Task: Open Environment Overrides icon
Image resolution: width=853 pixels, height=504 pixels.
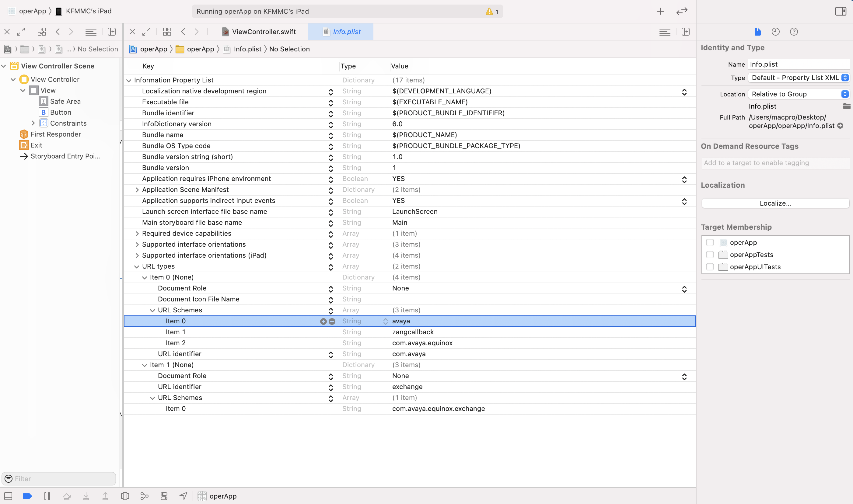Action: 164,496
